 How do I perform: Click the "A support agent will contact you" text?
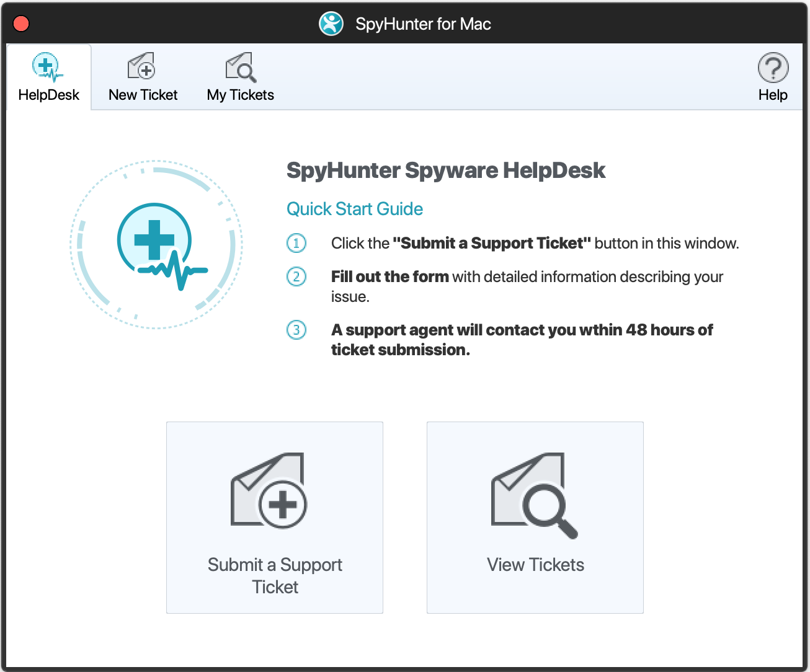click(x=522, y=340)
